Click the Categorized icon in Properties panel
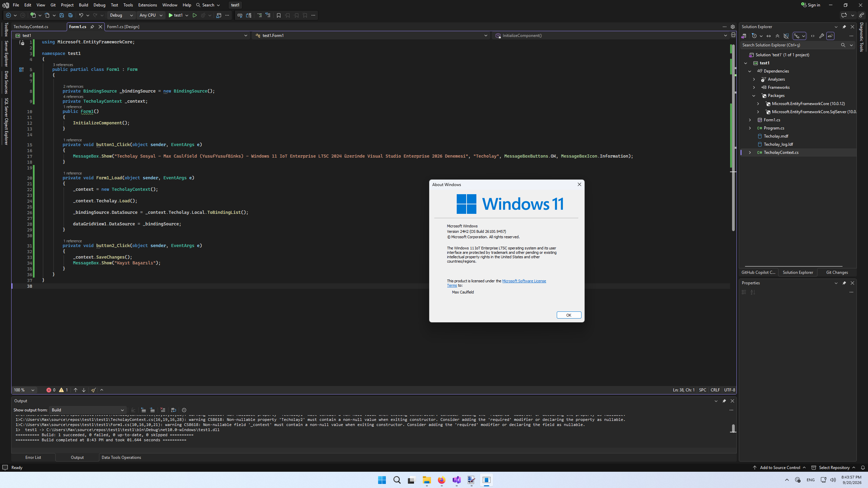The image size is (868, 488). click(x=744, y=292)
